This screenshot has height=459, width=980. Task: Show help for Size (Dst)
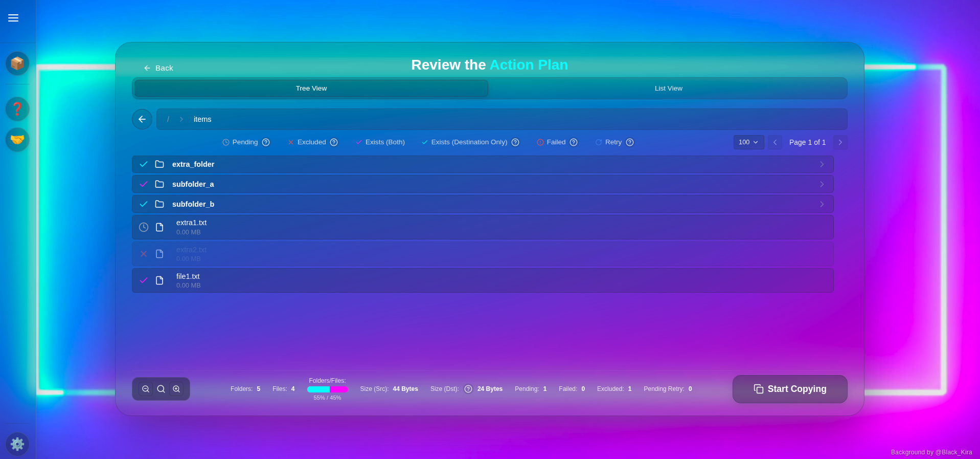[468, 389]
